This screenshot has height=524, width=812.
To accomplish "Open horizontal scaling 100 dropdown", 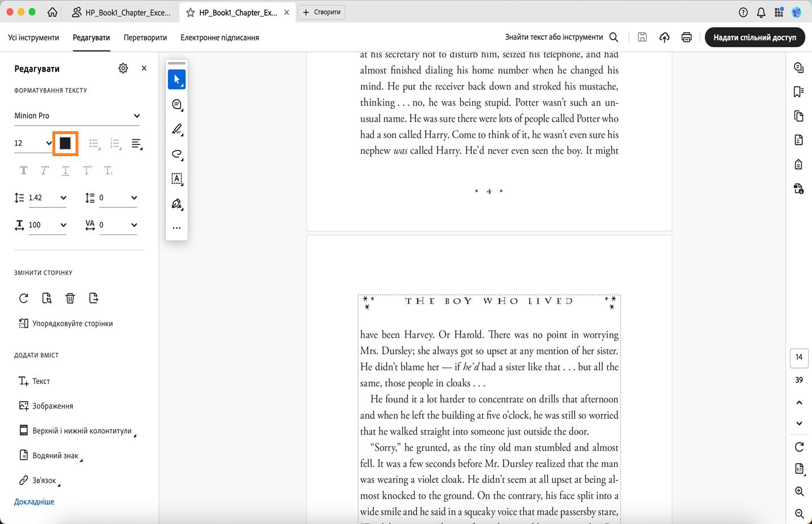I will click(47, 225).
